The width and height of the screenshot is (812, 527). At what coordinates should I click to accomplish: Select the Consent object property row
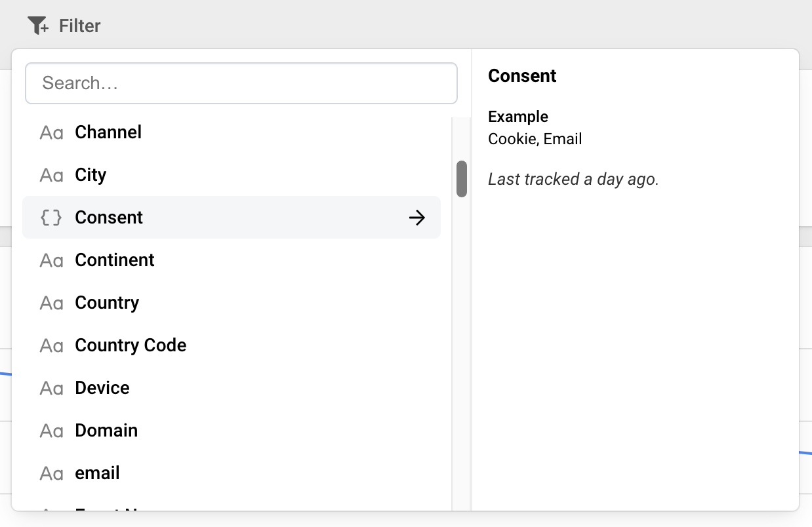point(232,218)
